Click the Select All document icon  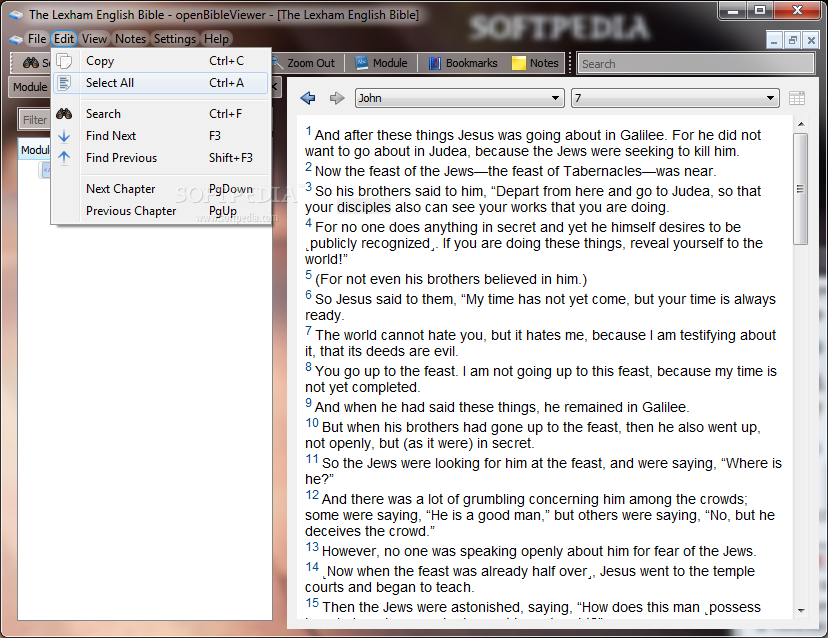click(64, 83)
